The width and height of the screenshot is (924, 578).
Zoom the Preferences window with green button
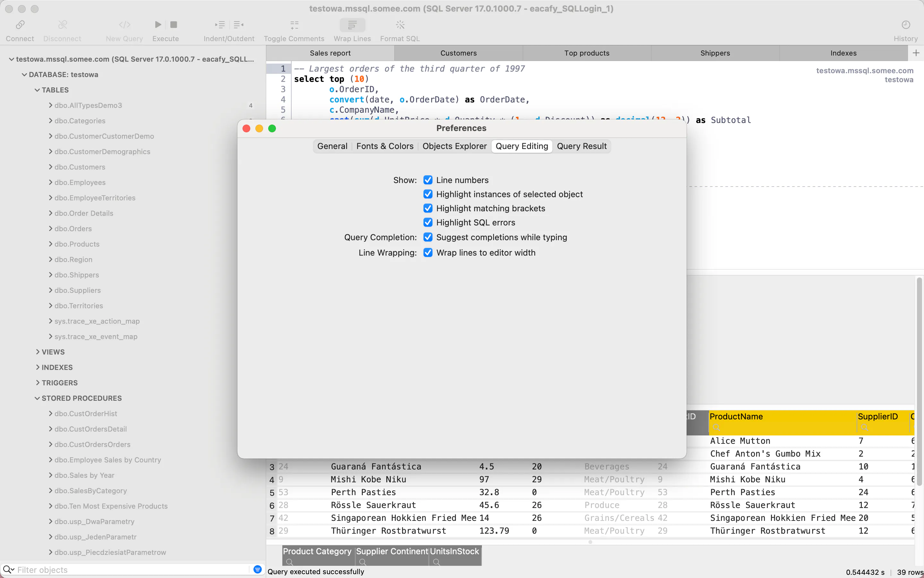272,128
